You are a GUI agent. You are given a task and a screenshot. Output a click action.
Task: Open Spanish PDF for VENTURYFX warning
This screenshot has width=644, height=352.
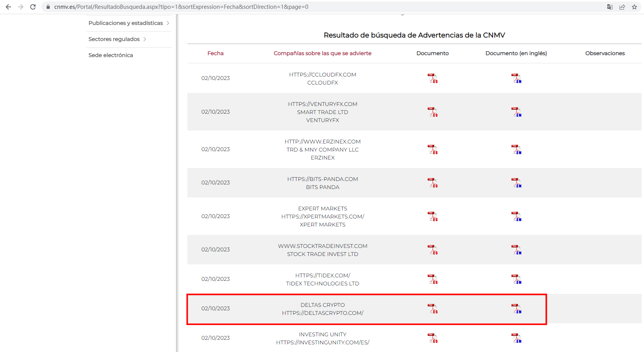tap(433, 112)
